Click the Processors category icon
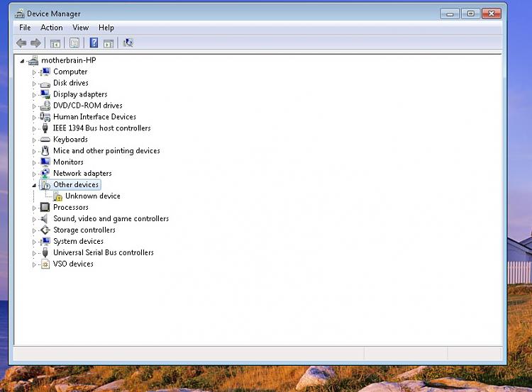This screenshot has width=532, height=392. click(45, 207)
